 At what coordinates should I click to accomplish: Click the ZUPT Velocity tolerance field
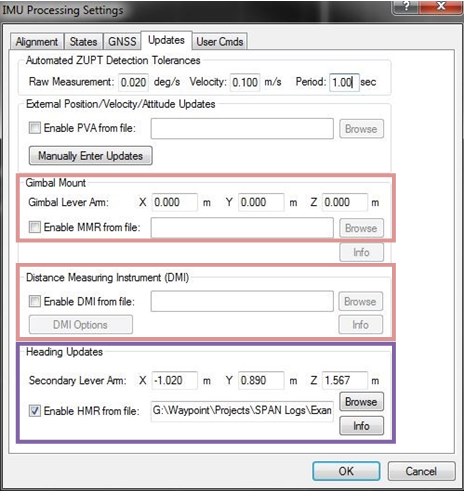pyautogui.click(x=245, y=82)
